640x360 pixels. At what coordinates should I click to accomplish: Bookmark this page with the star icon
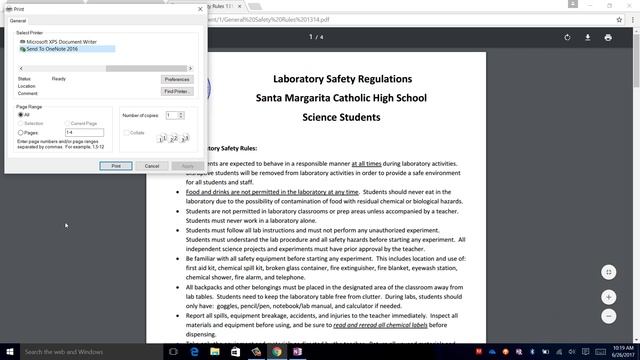point(619,20)
